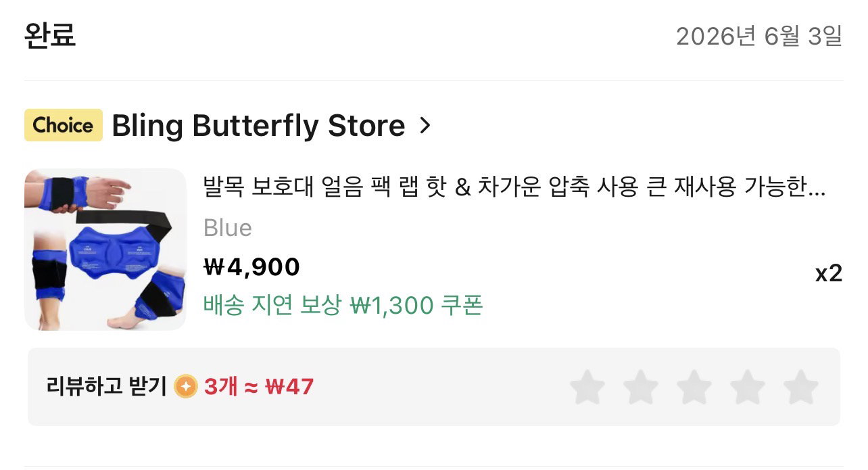Rate the order one star
The image size is (868, 470).
click(x=587, y=387)
